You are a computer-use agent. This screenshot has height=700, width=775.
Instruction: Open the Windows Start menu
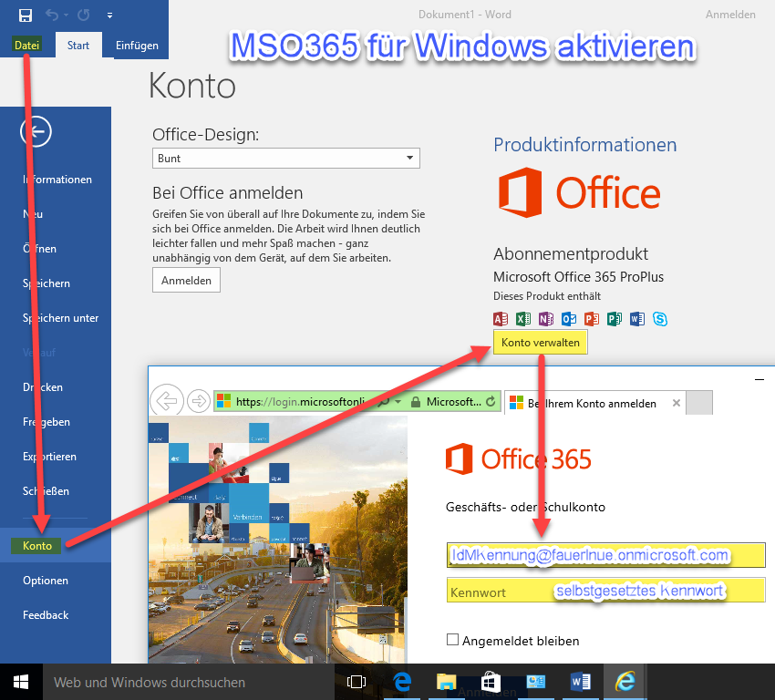click(21, 682)
